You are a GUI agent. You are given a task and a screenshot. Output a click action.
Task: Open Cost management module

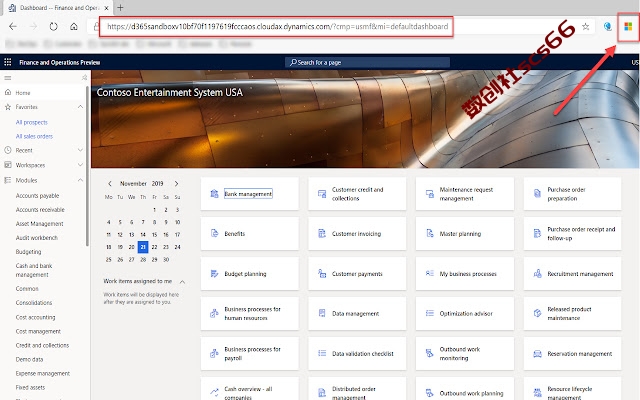pos(38,331)
